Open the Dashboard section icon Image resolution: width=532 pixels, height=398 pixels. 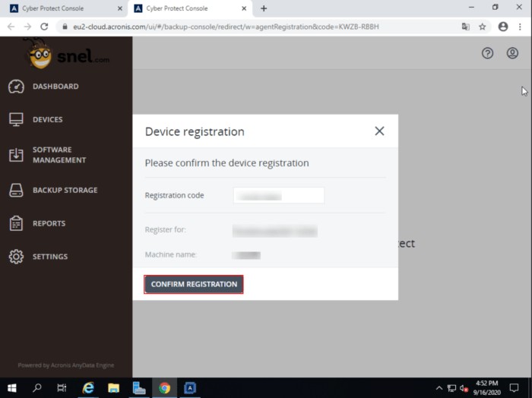(16, 87)
